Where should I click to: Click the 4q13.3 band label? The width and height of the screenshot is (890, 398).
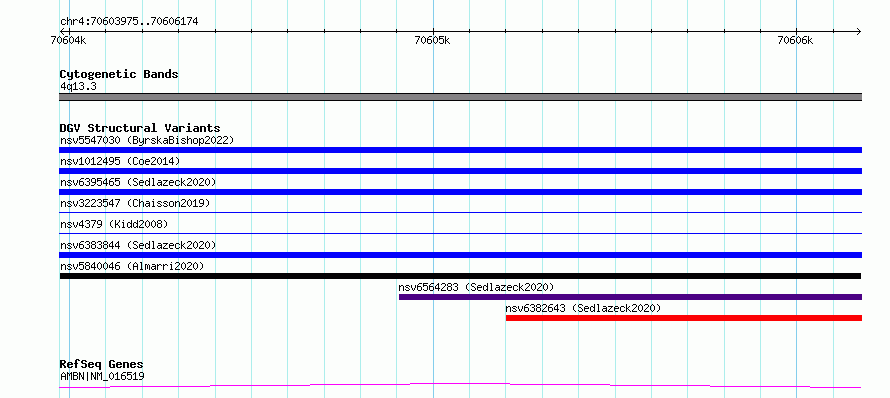77,87
